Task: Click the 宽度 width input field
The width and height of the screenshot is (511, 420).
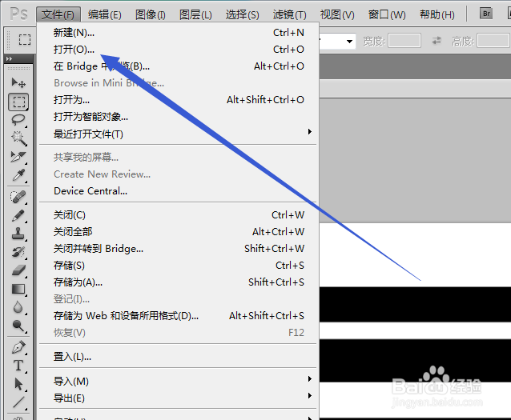Action: point(404,41)
